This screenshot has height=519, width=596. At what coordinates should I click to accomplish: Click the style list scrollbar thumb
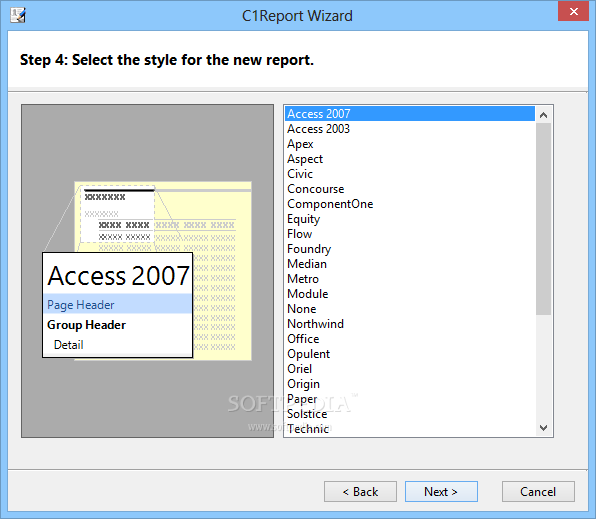coord(544,219)
